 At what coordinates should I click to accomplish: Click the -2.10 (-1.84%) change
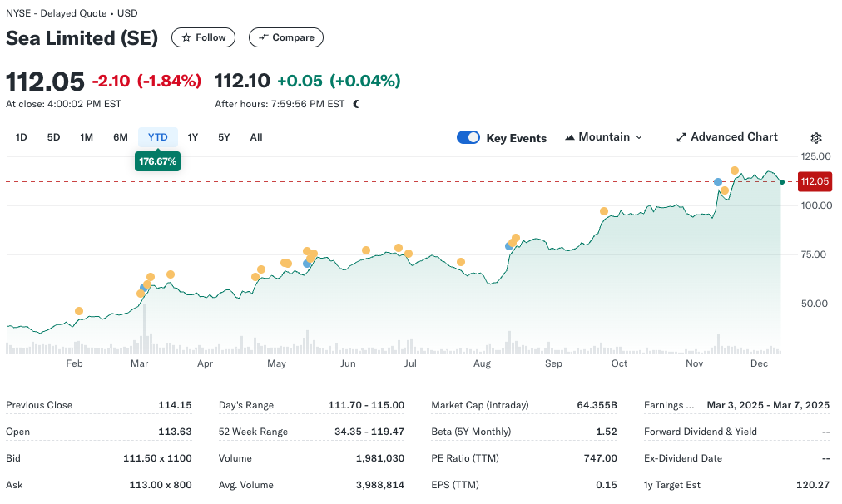click(x=146, y=81)
